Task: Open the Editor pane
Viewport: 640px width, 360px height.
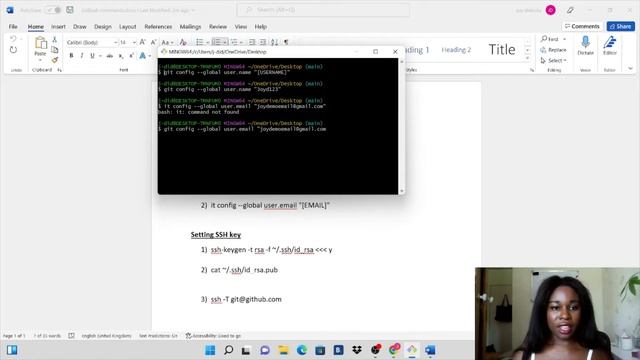Action: pos(610,45)
